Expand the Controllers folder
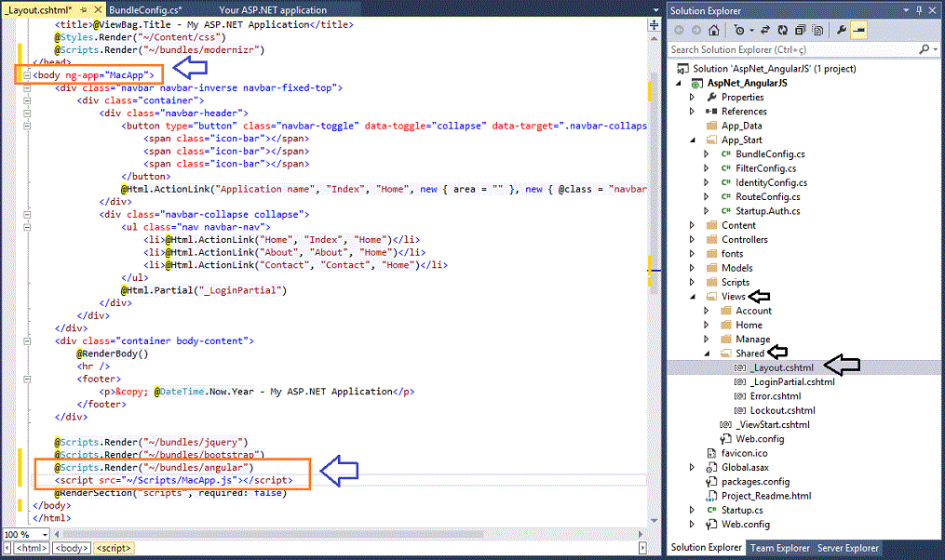The height and width of the screenshot is (560, 945). (x=692, y=240)
